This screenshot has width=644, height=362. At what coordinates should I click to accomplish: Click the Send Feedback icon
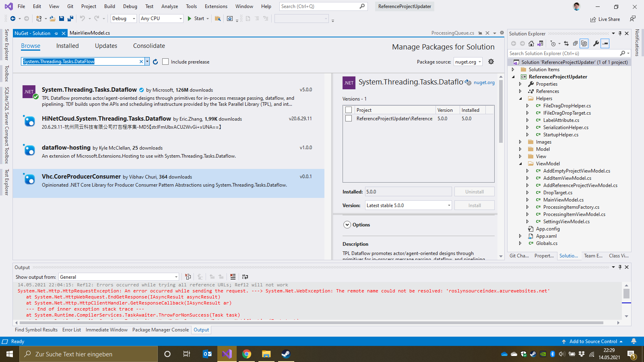click(x=633, y=19)
